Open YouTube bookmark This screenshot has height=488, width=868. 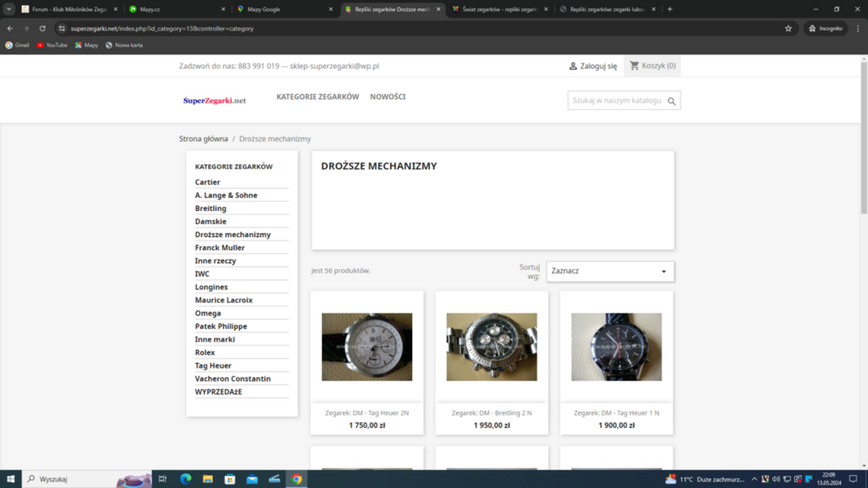point(52,45)
